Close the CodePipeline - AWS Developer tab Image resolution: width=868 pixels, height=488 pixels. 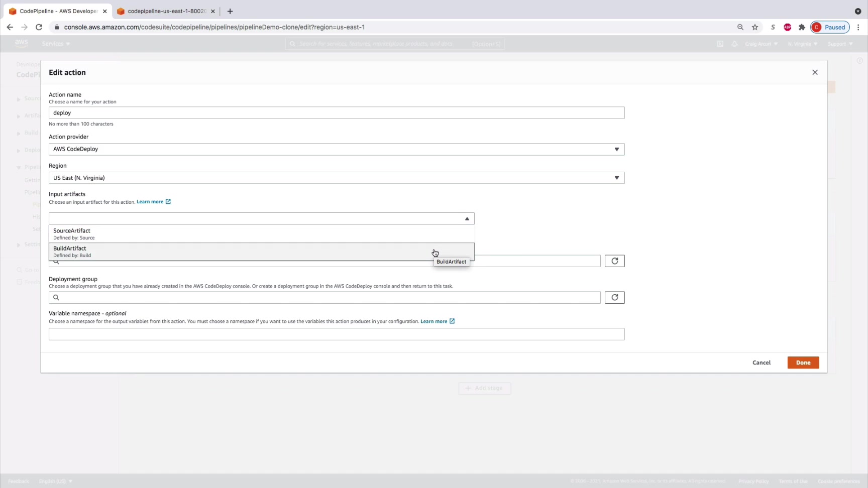click(104, 11)
